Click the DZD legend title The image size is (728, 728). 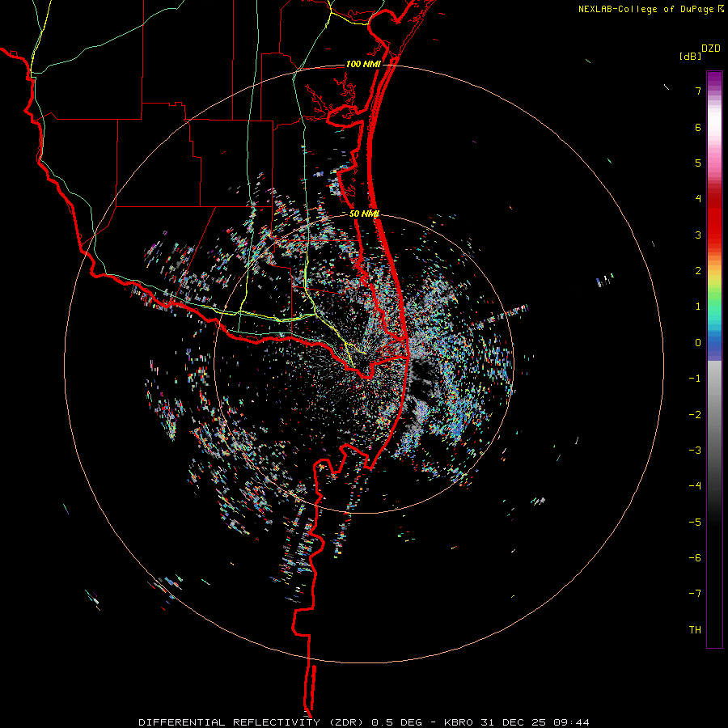tap(711, 49)
